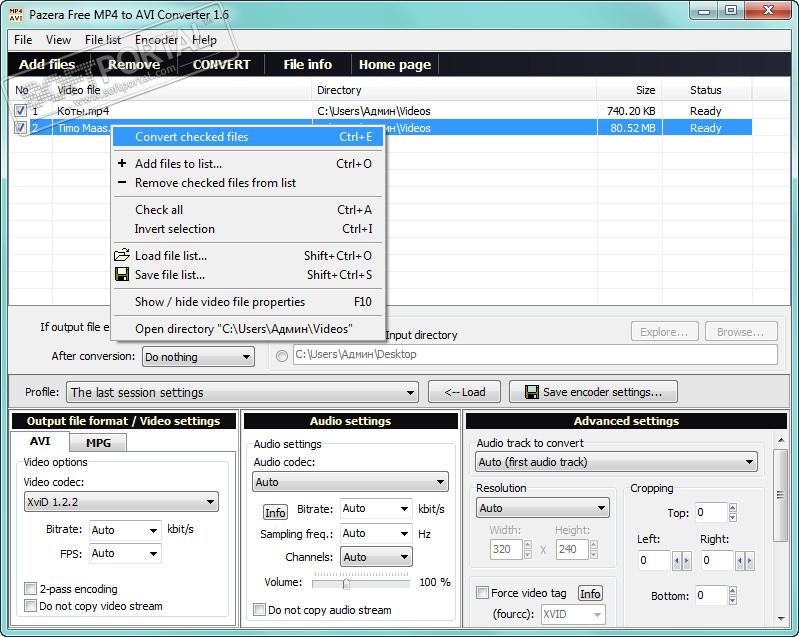The image size is (799, 637).
Task: Choose Open directory menu entry
Action: pyautogui.click(x=248, y=329)
